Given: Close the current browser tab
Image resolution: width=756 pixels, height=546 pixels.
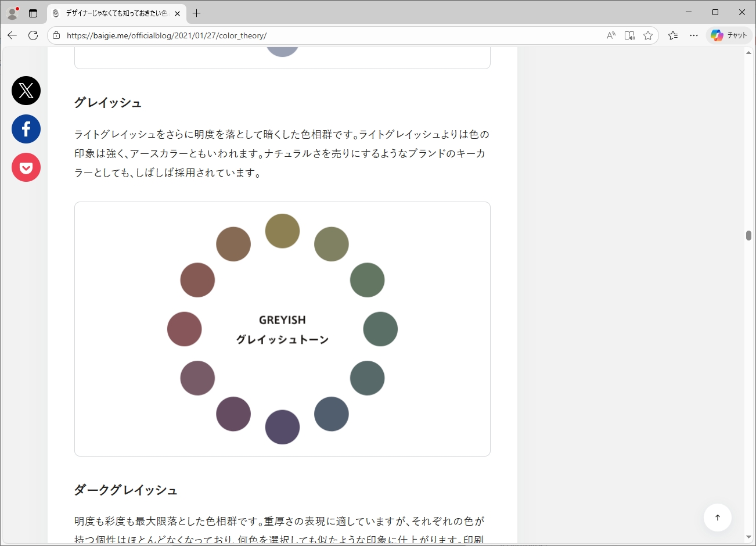Looking at the screenshot, I should click(177, 13).
